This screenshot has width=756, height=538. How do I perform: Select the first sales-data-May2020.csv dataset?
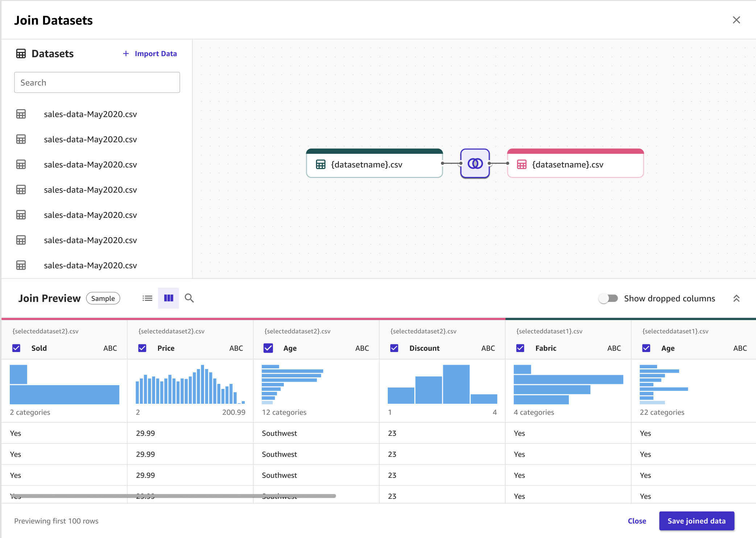click(90, 114)
